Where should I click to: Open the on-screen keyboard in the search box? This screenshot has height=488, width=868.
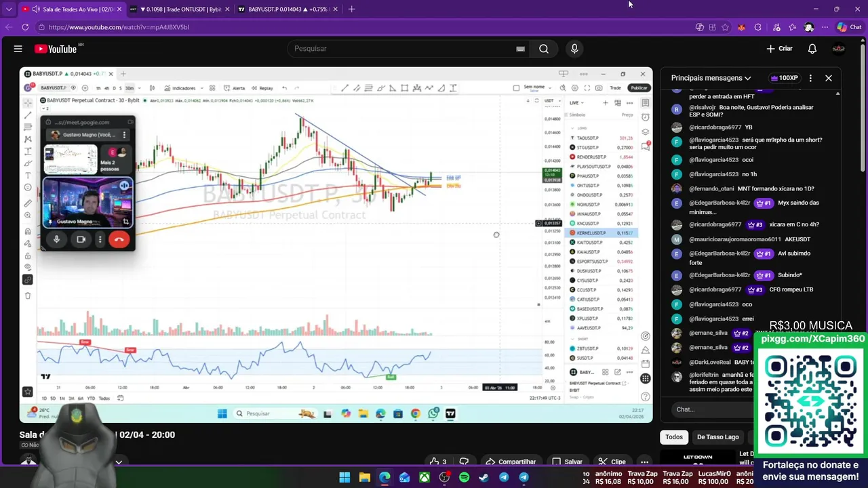pyautogui.click(x=520, y=49)
